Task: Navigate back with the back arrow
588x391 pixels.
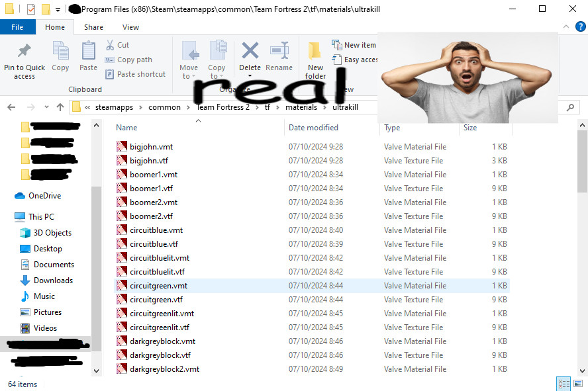Action: coord(11,107)
